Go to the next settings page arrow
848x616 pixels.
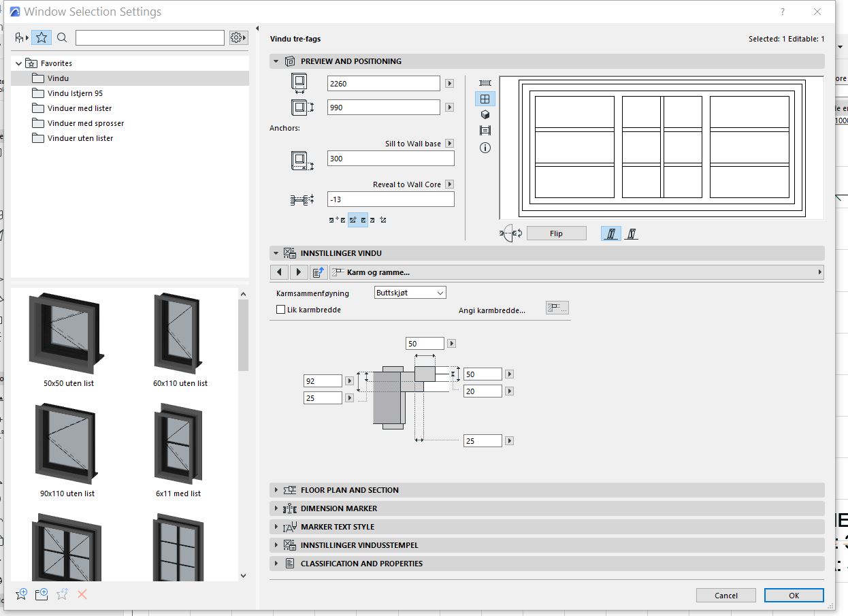point(299,272)
